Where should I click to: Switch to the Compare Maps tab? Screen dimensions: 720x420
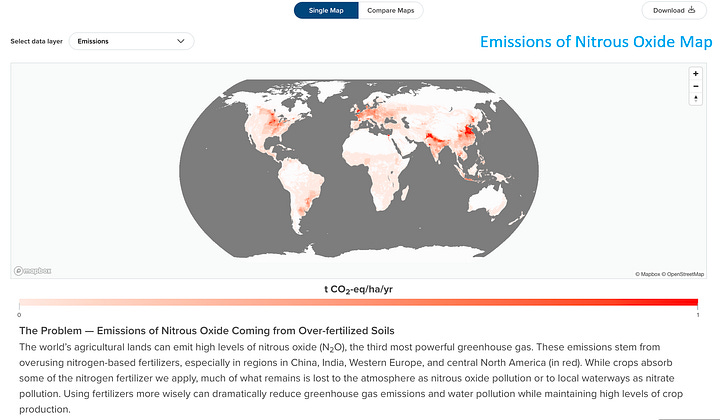[x=391, y=11]
